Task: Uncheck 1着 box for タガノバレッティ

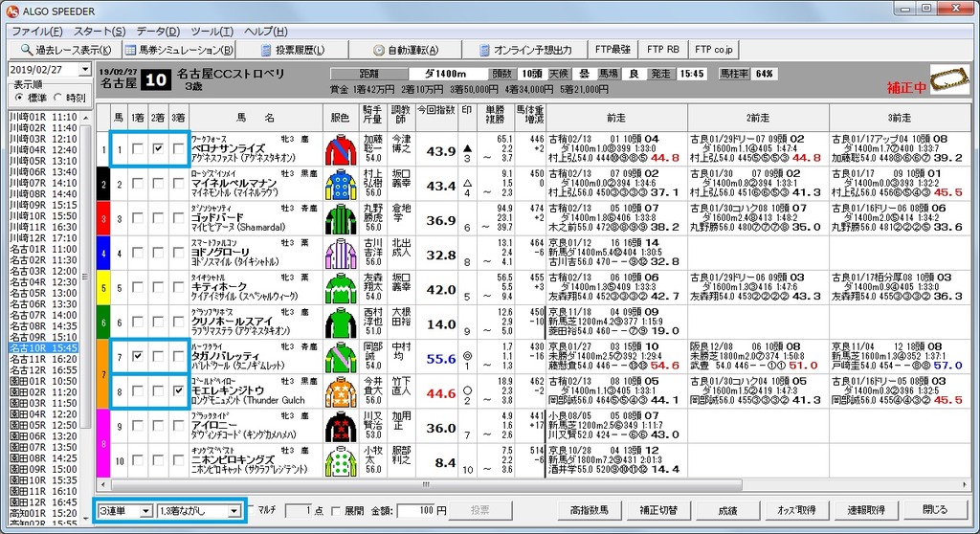Action: click(x=138, y=356)
